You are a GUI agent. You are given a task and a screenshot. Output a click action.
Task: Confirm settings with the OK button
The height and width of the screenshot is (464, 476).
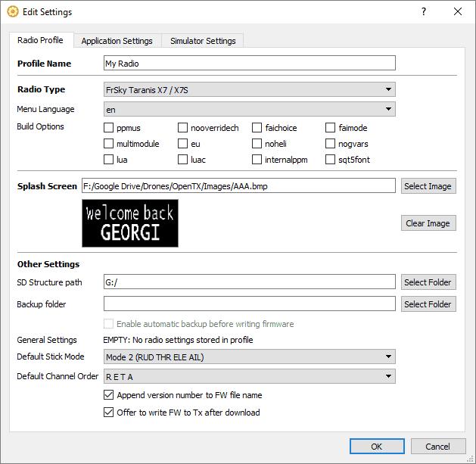(x=377, y=447)
